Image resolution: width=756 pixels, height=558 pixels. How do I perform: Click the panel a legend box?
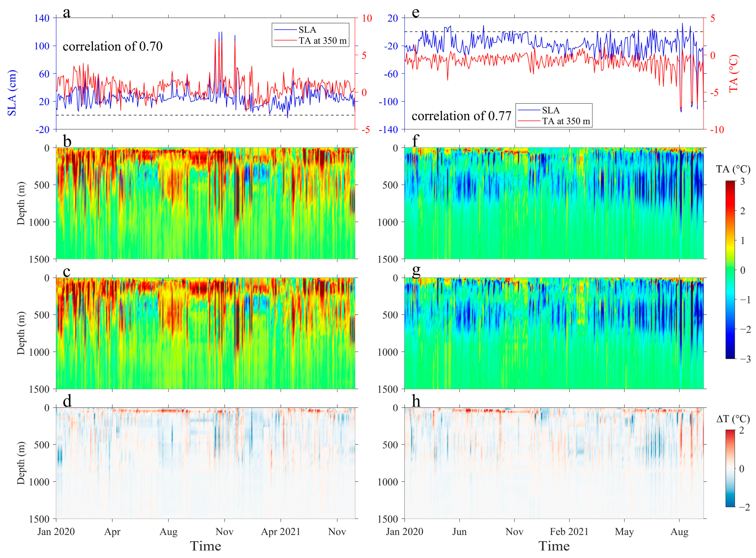(310, 35)
